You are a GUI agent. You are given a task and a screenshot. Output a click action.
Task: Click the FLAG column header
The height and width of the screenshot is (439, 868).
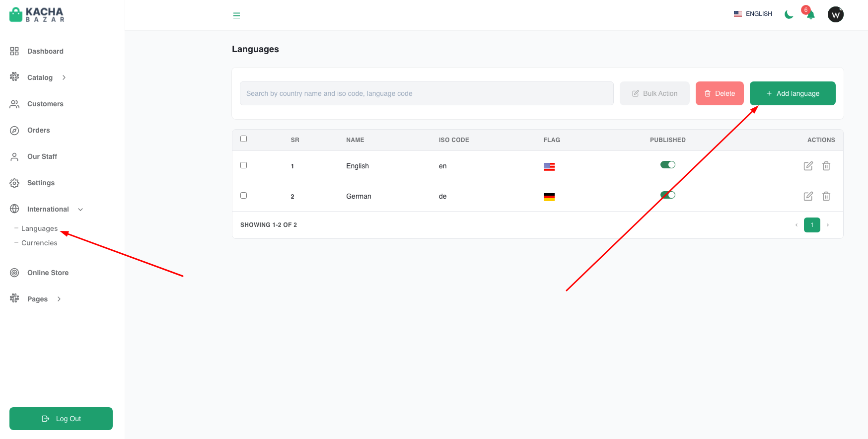click(x=552, y=140)
